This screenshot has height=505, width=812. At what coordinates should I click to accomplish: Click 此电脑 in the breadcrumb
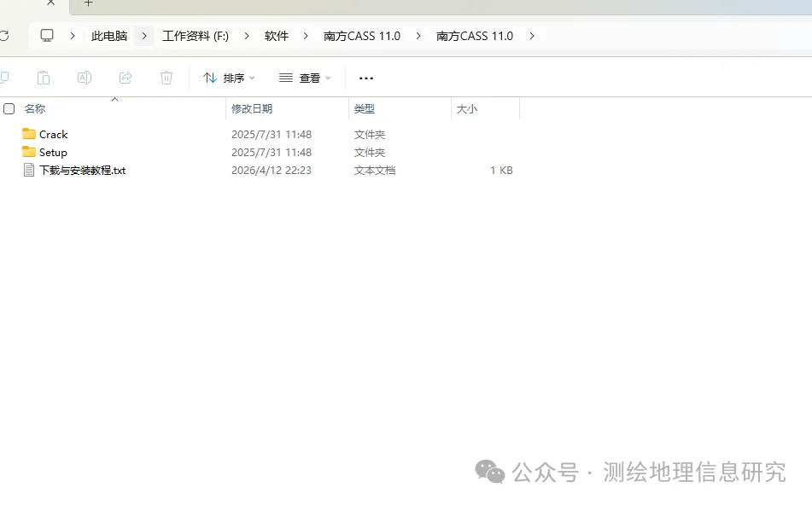click(x=109, y=36)
